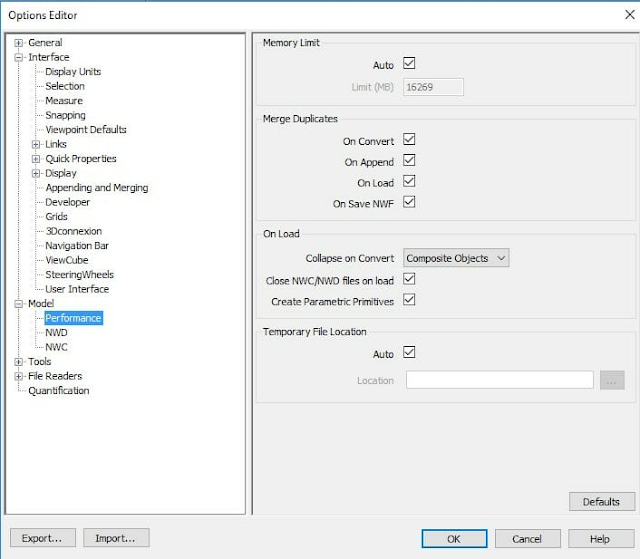
Task: Click the temporary file Location field
Action: (x=500, y=380)
